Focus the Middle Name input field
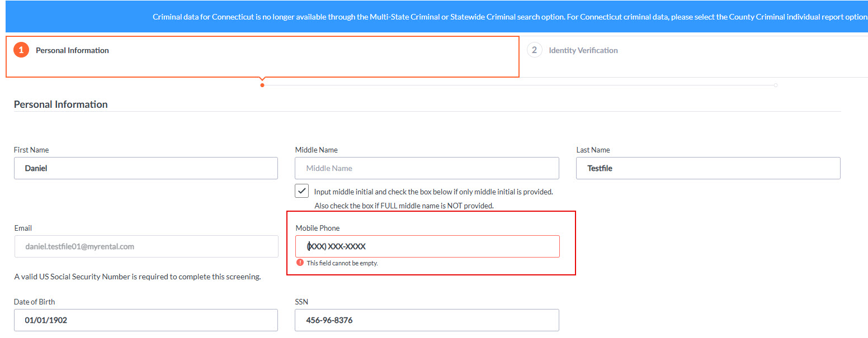 427,168
